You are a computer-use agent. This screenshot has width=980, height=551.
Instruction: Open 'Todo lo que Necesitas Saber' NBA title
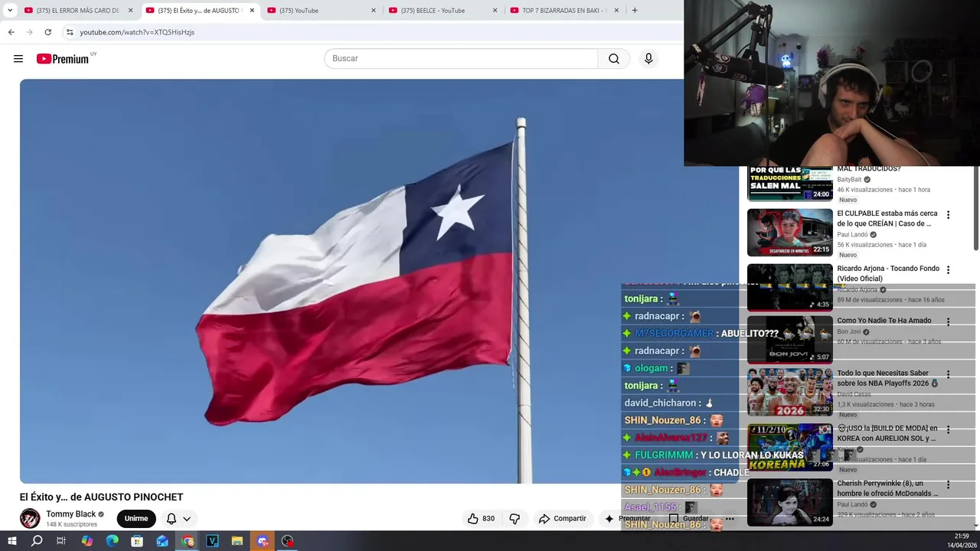pyautogui.click(x=888, y=378)
